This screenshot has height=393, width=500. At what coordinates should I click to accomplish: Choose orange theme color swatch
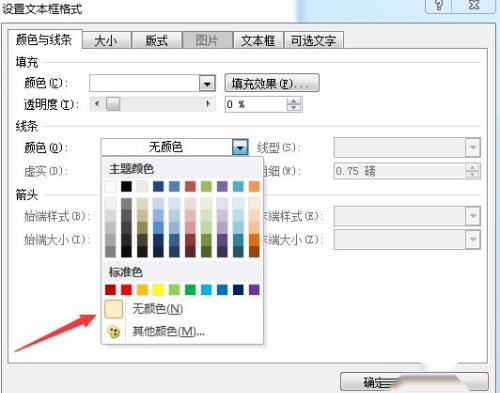pos(254,186)
